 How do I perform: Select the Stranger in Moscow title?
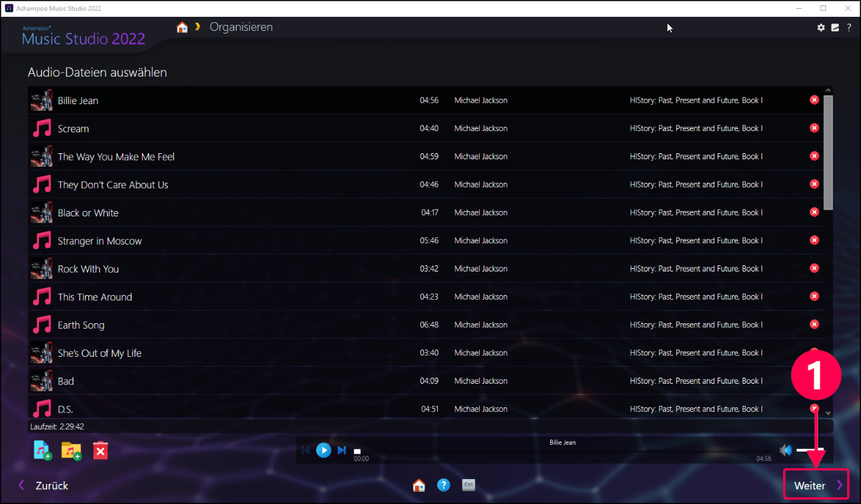coord(100,241)
